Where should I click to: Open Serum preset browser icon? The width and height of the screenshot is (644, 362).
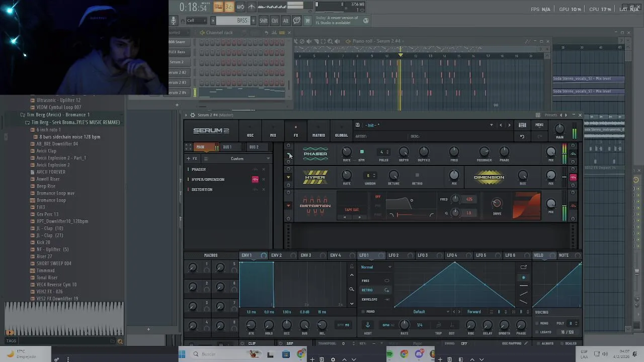(522, 125)
